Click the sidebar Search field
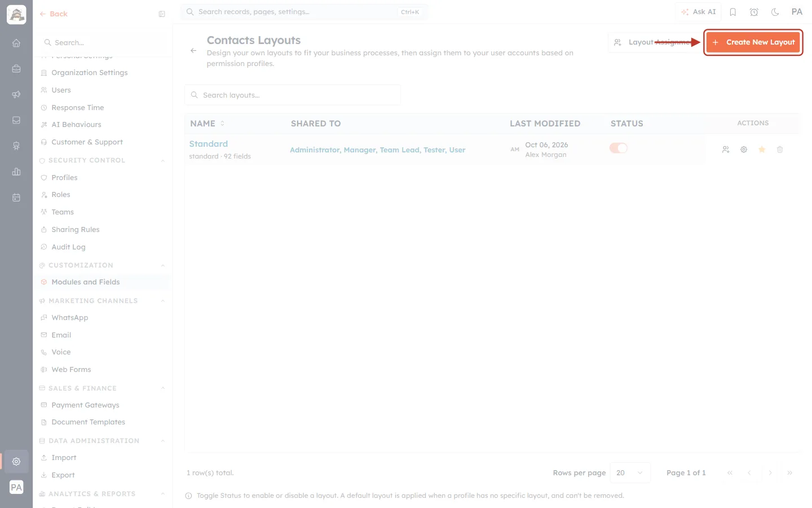This screenshot has width=812, height=508. (102, 43)
